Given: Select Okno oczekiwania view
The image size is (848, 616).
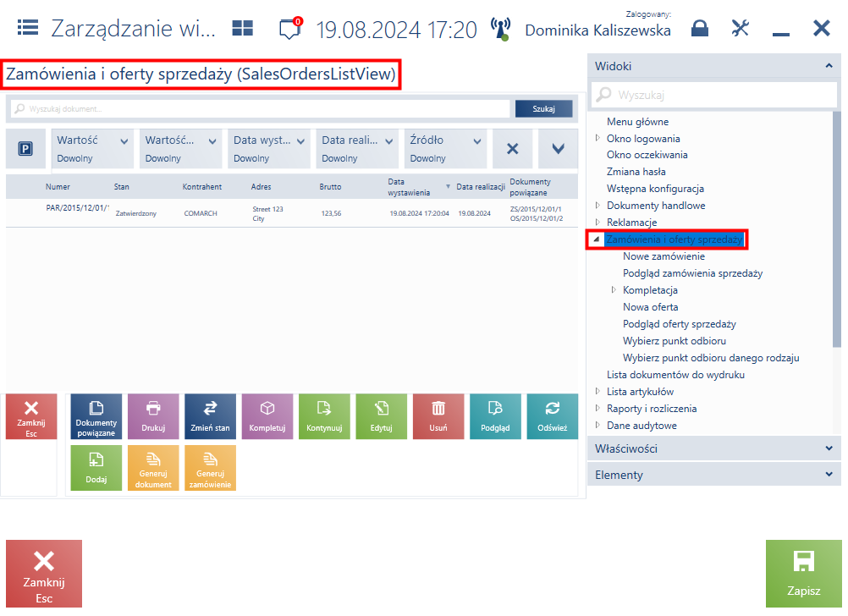Looking at the screenshot, I should (647, 155).
